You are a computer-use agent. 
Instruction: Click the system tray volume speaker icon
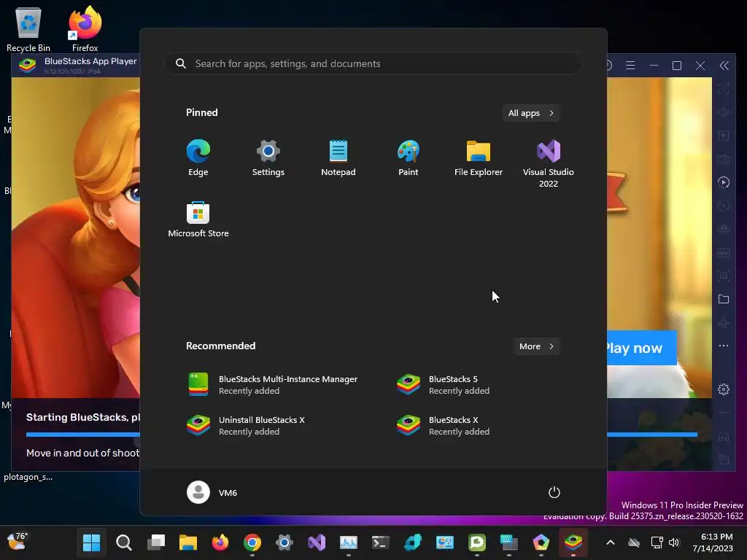click(x=673, y=542)
